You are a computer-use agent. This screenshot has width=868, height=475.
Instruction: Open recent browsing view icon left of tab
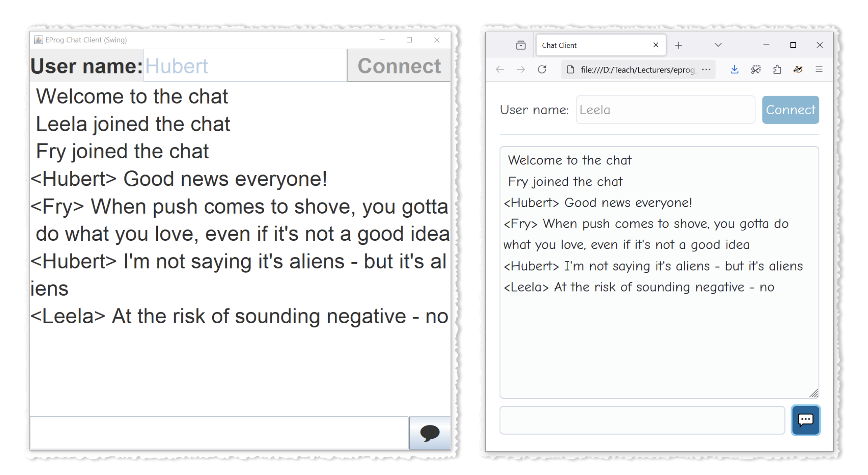pyautogui.click(x=521, y=45)
